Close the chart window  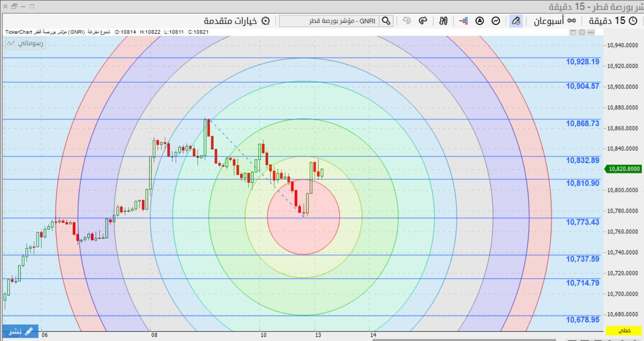[5, 6]
